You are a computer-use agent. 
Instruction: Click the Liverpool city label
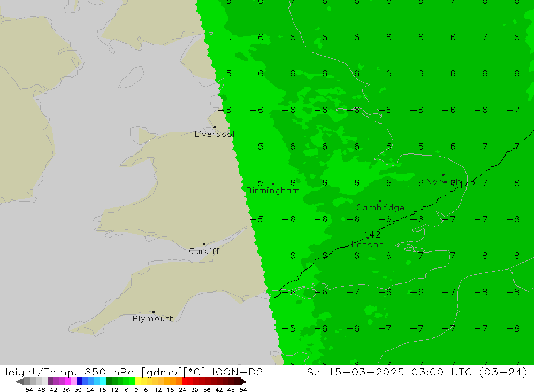click(x=215, y=134)
